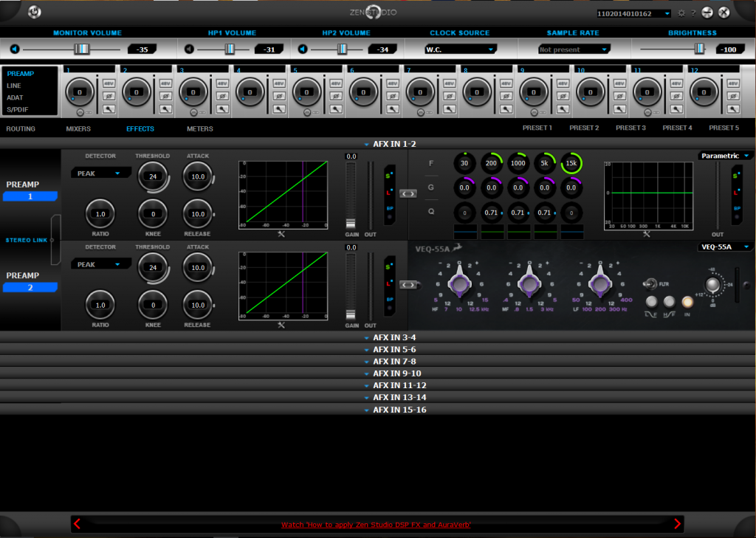The width and height of the screenshot is (756, 538).
Task: Mute the monitor volume speaker icon
Action: click(15, 49)
